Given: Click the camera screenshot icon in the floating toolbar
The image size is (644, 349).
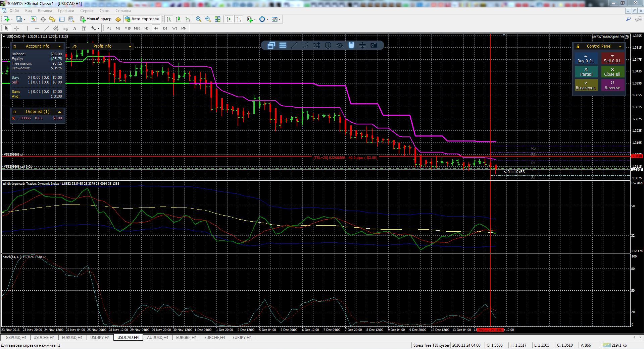Looking at the screenshot, I should point(374,45).
